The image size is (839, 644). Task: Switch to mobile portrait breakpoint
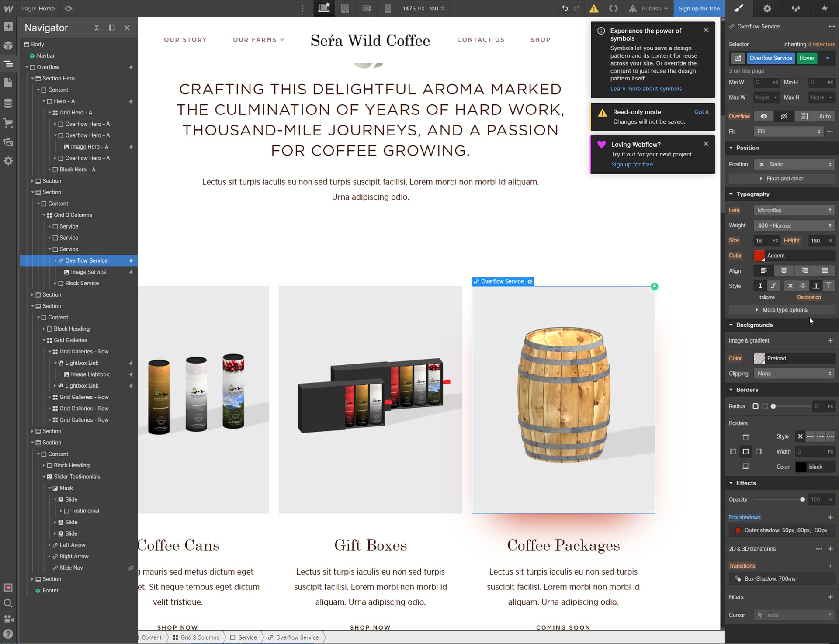pos(388,8)
